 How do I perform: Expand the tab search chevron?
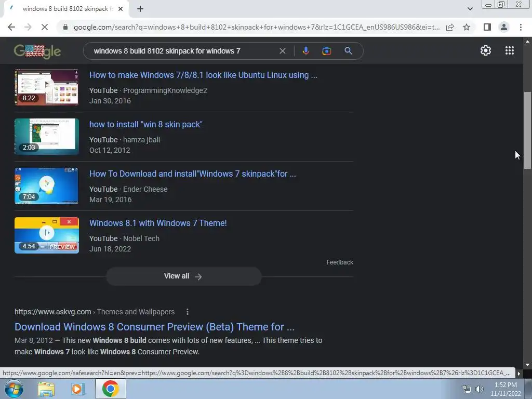pyautogui.click(x=470, y=9)
